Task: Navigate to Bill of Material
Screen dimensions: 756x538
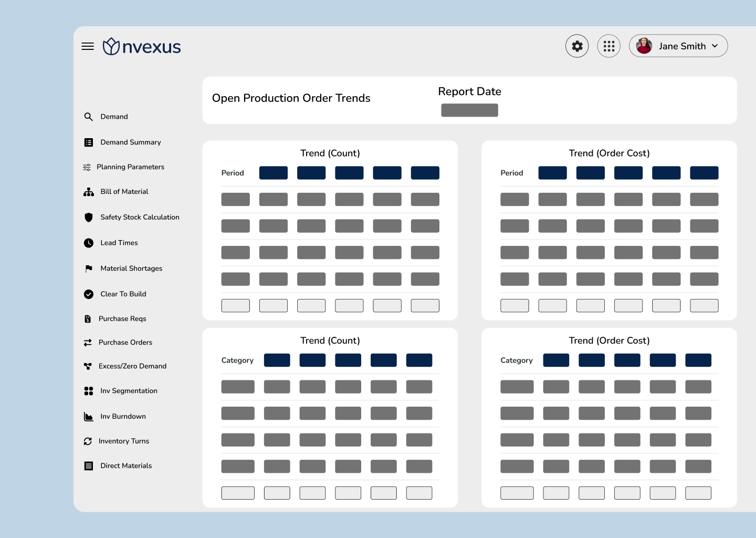Action: [x=124, y=192]
